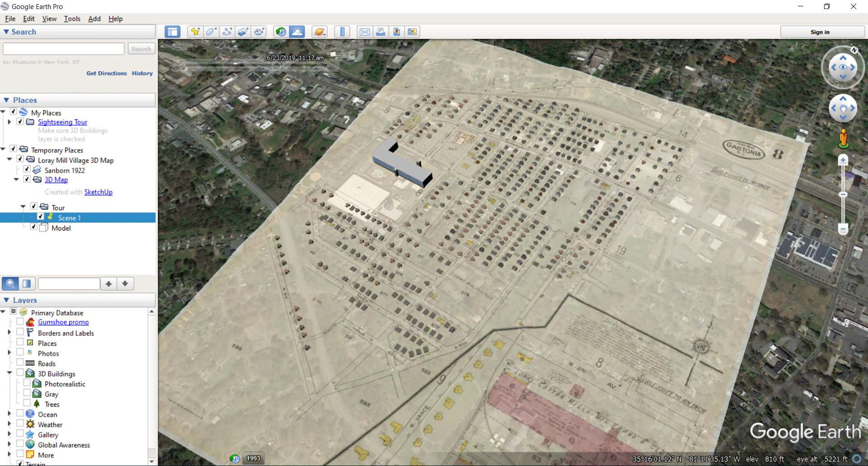The height and width of the screenshot is (466, 868).
Task: Toggle Sightseeing Tour checkbox
Action: (20, 122)
